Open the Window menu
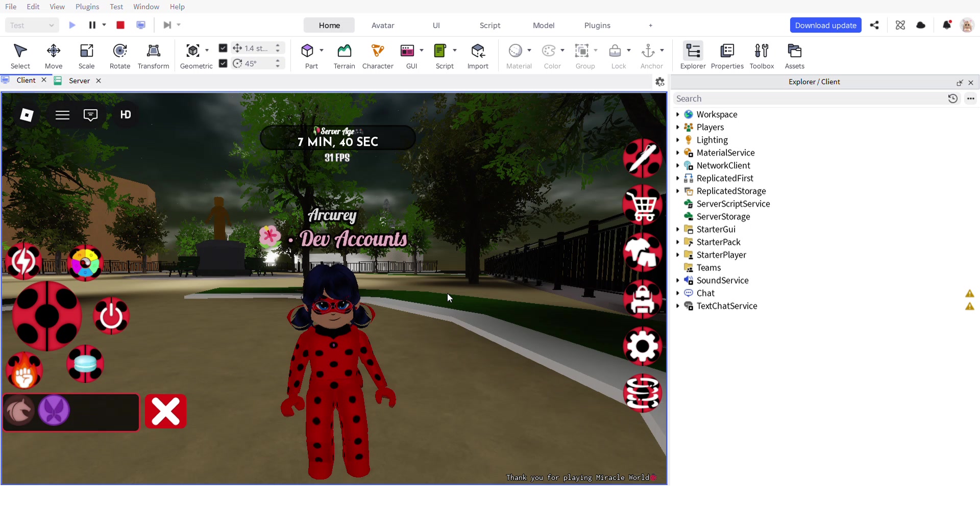 (x=146, y=7)
